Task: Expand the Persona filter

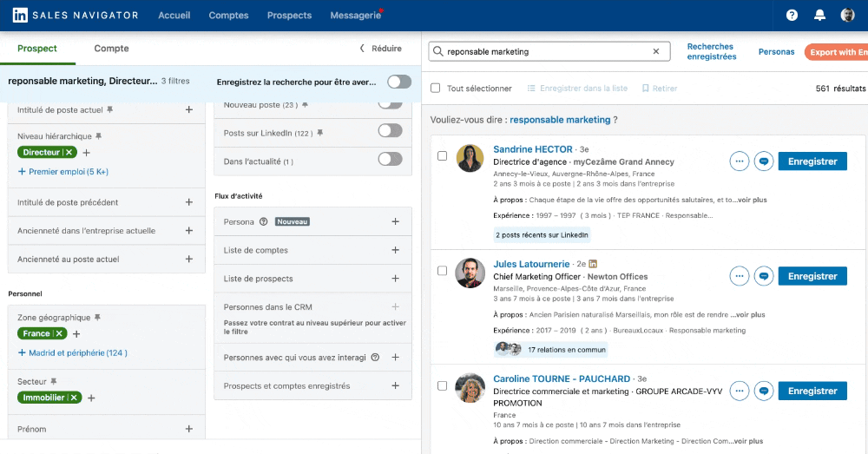Action: 395,221
